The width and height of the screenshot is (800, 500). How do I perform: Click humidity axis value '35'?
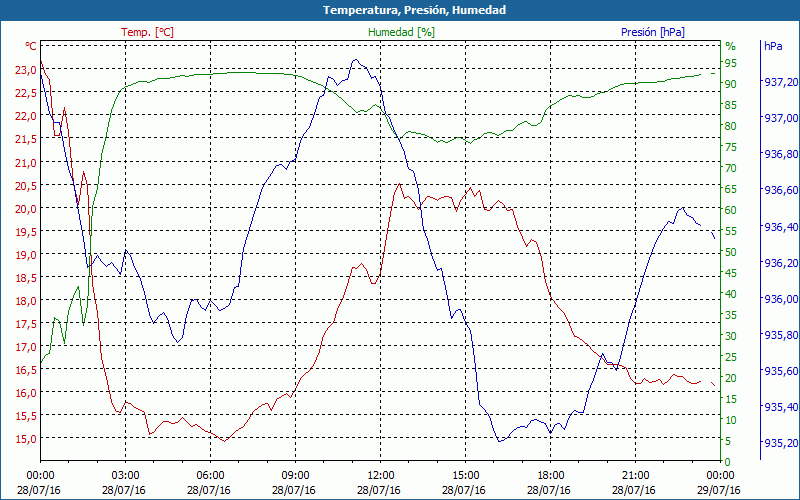click(x=731, y=315)
